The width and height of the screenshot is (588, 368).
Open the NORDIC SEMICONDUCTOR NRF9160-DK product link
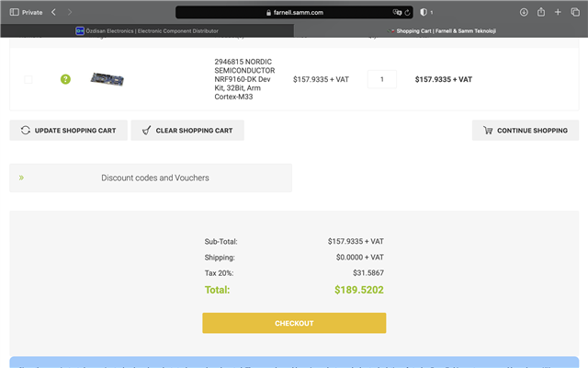[x=244, y=79]
